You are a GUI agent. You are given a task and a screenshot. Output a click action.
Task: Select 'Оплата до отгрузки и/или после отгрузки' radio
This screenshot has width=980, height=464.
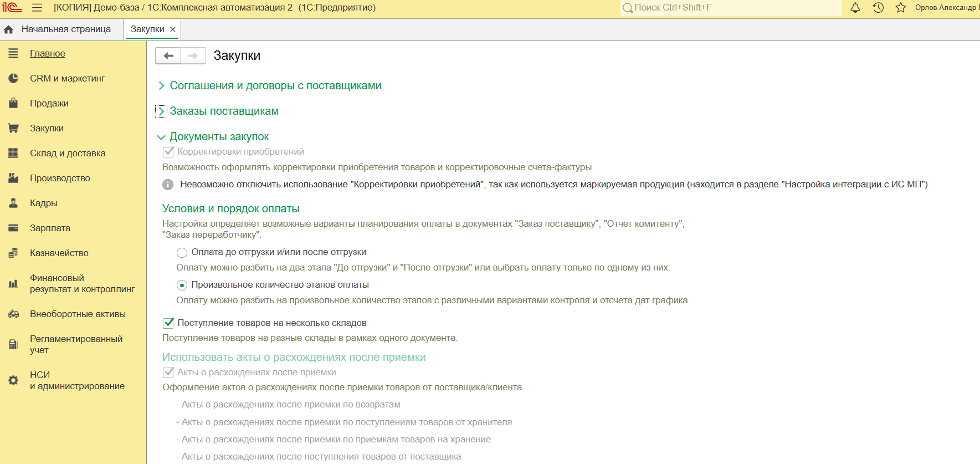pos(182,253)
